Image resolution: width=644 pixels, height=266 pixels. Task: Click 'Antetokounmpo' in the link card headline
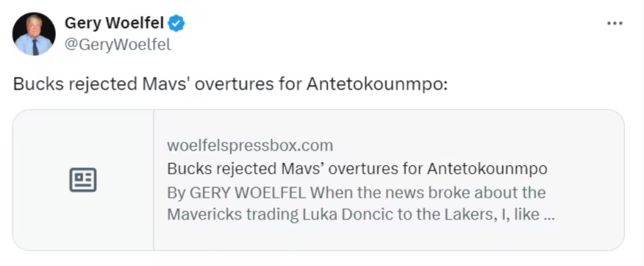487,169
